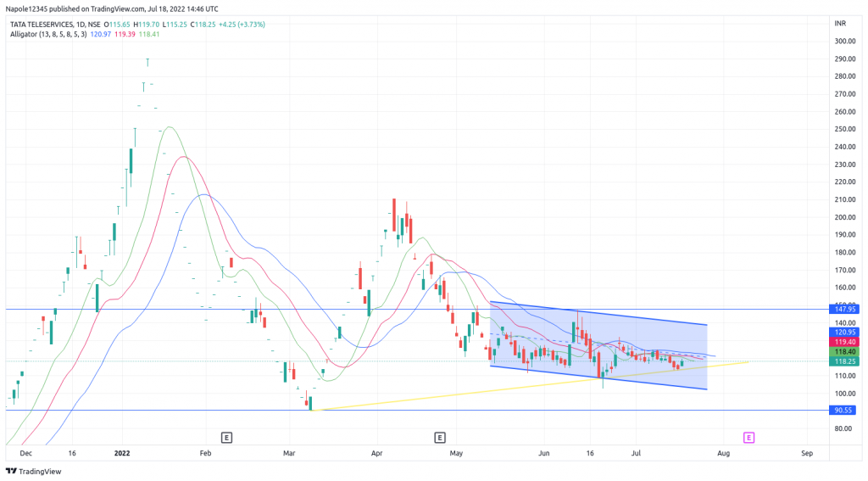
Task: Click the May label on time axis
Action: click(x=456, y=453)
